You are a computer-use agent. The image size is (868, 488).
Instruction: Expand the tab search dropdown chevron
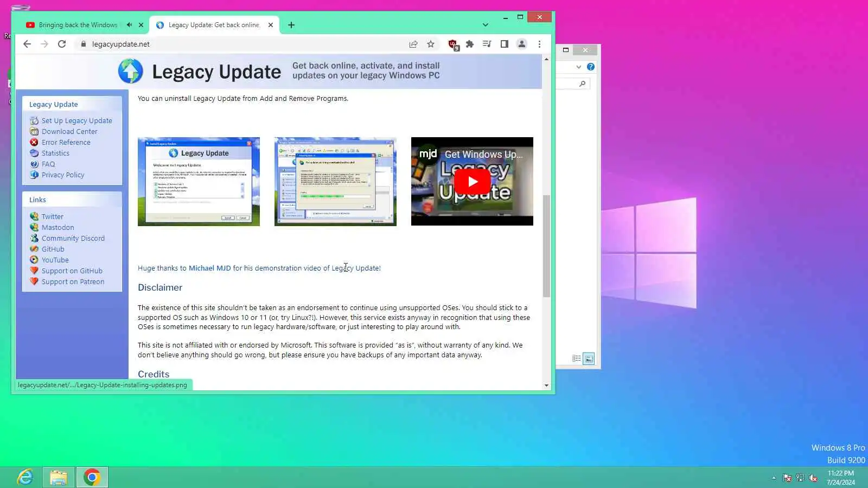point(486,25)
